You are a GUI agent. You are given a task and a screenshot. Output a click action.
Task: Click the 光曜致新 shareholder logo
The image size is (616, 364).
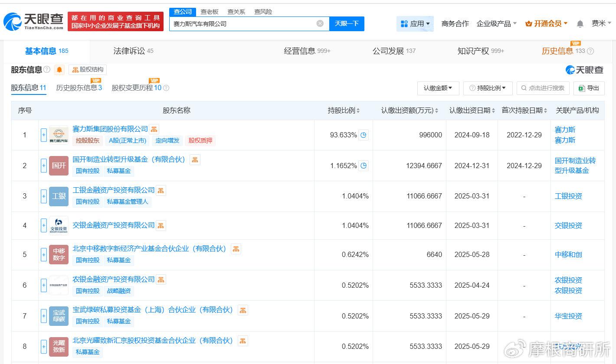pyautogui.click(x=59, y=346)
